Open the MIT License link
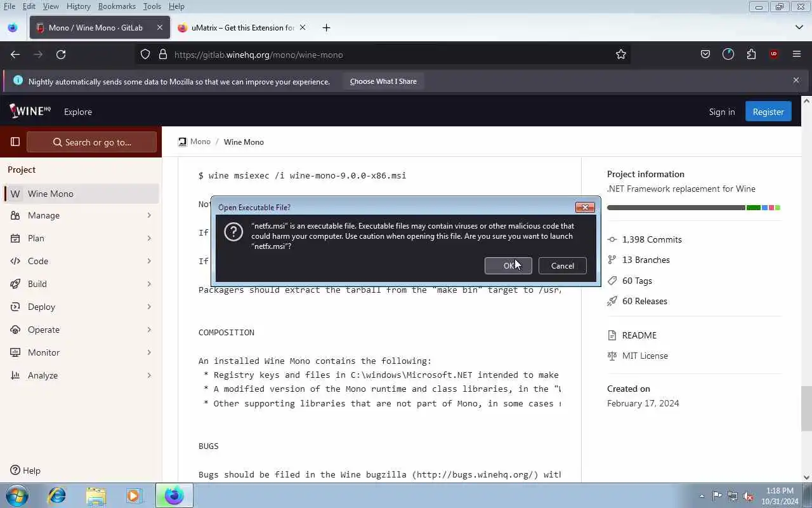The width and height of the screenshot is (812, 508). [x=645, y=356]
